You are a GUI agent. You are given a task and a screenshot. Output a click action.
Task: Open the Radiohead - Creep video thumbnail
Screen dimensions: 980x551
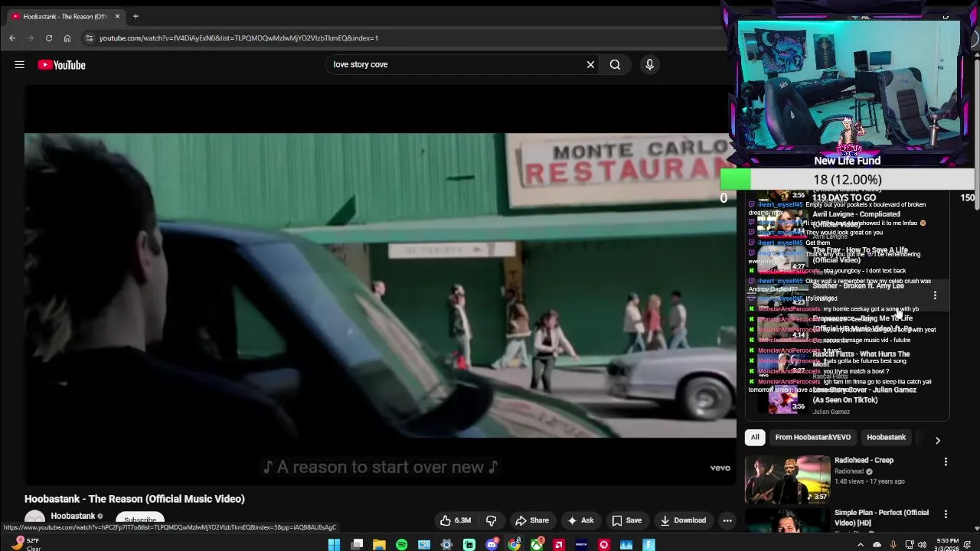[x=787, y=479]
